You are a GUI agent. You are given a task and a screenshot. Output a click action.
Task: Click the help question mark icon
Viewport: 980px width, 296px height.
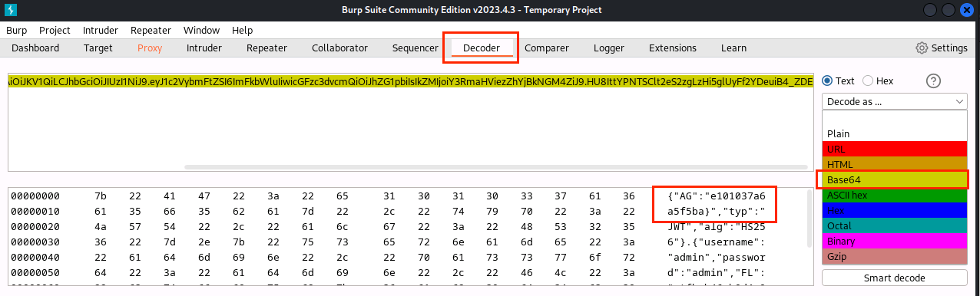click(934, 81)
